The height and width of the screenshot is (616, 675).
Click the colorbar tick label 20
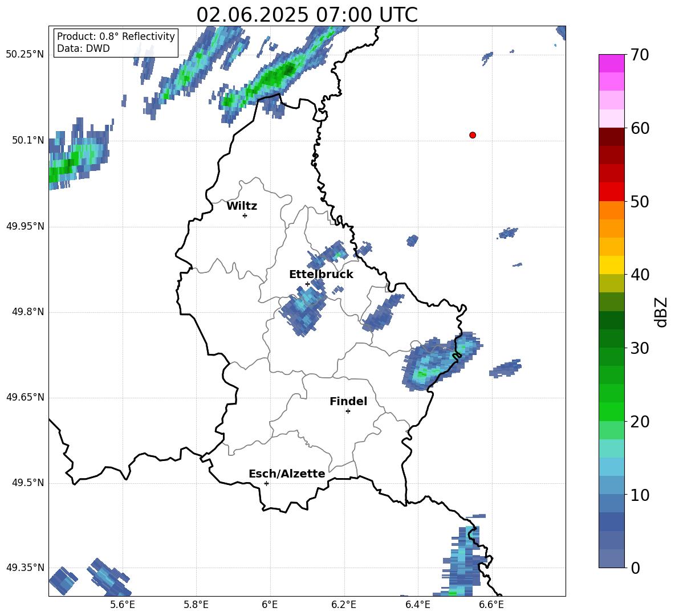pos(640,422)
